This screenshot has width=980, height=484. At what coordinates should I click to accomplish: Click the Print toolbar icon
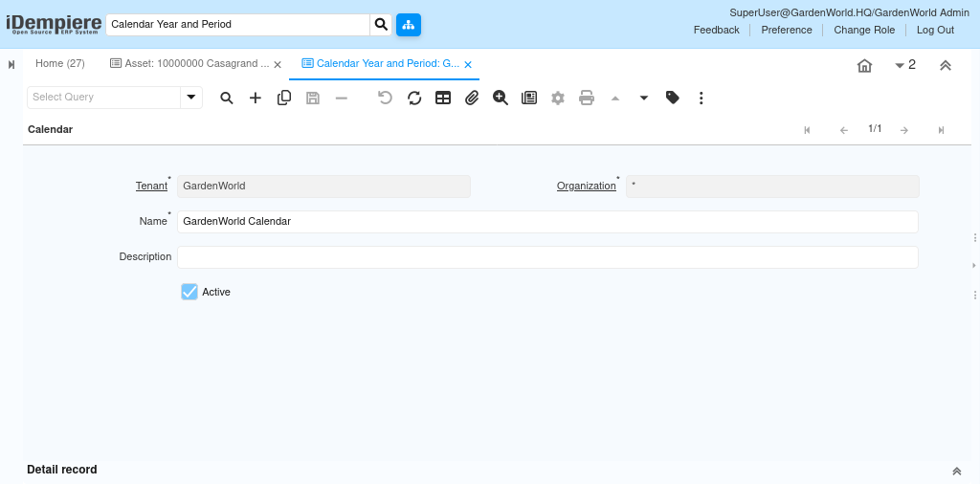pos(587,98)
